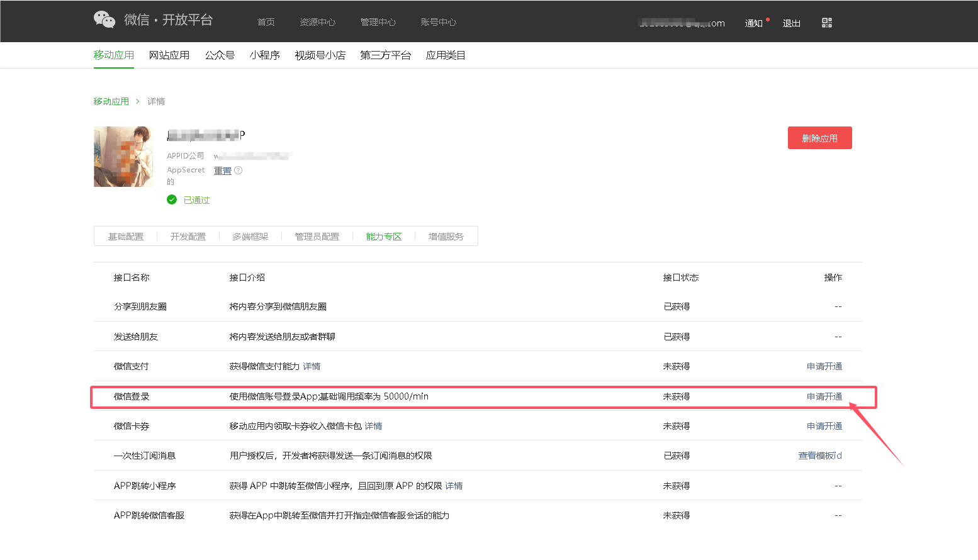Screen dimensions: 978x560
Task: Click 重置 to reset AppSecret
Action: pos(223,171)
